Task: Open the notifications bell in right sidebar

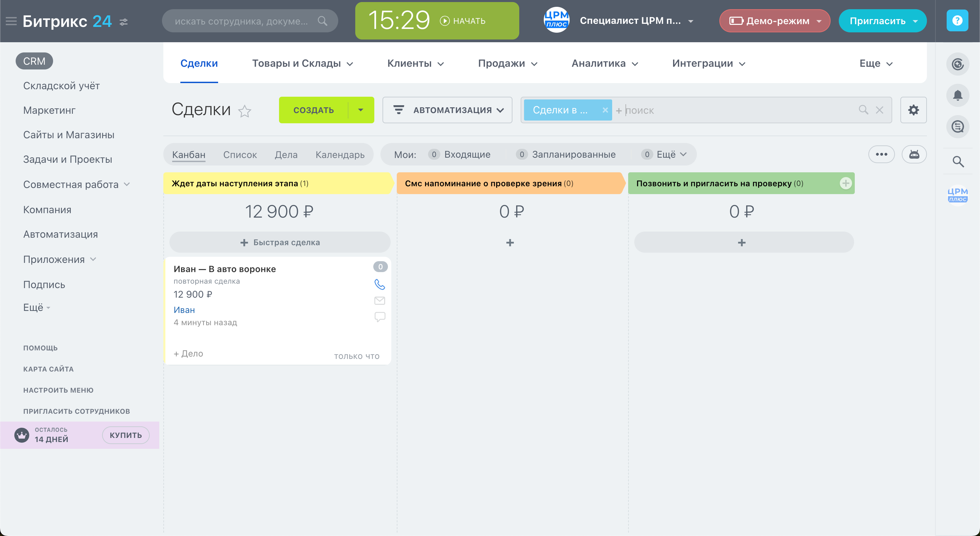Action: pyautogui.click(x=957, y=95)
